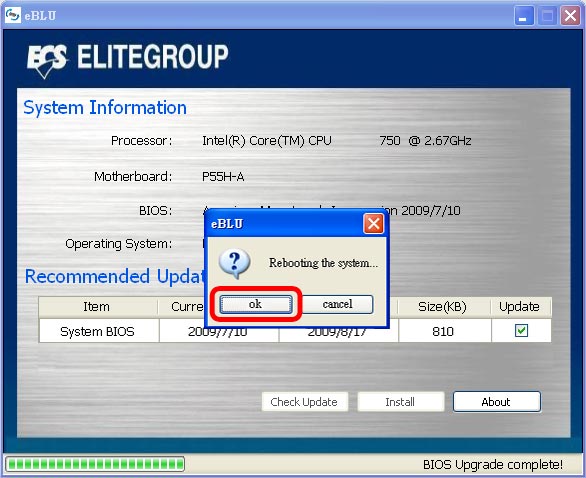Confirm reboot with the ok button
Image resolution: width=586 pixels, height=478 pixels.
[x=256, y=304]
